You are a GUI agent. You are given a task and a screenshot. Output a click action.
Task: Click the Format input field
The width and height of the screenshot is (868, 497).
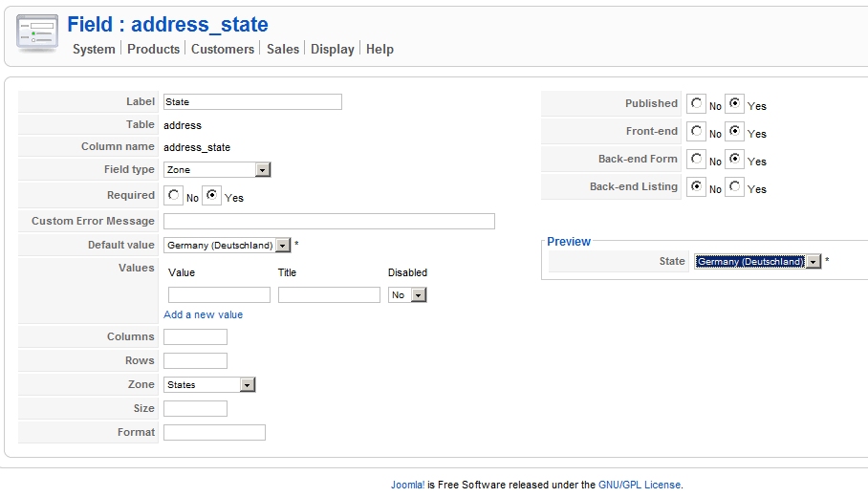click(214, 433)
